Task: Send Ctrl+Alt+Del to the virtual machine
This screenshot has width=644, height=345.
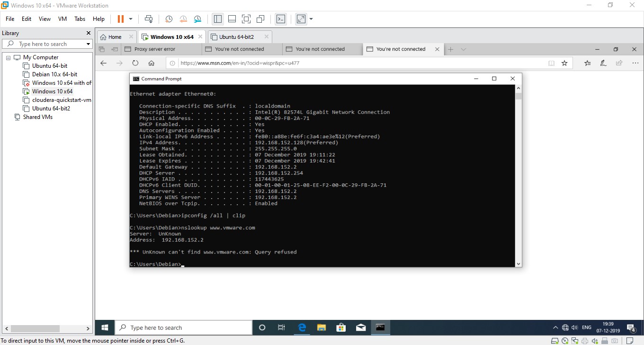Action: (x=149, y=19)
